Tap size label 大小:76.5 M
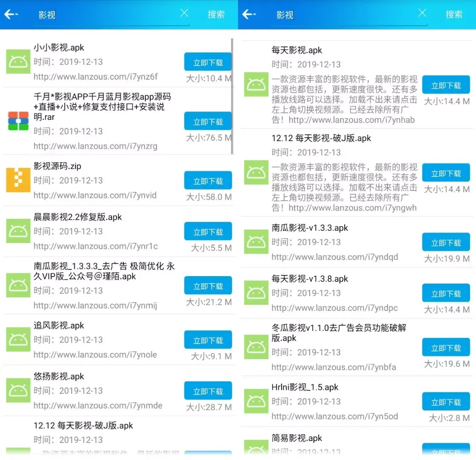 tap(209, 138)
